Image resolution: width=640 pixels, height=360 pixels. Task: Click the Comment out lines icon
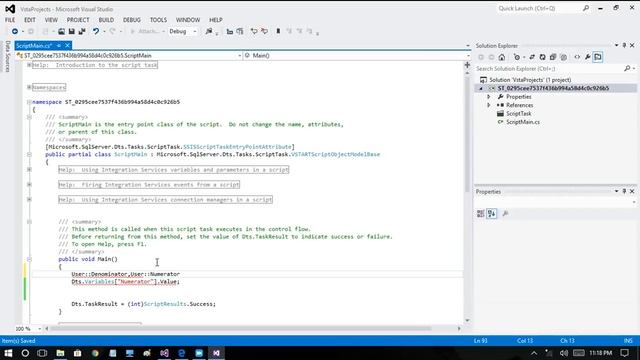click(x=254, y=31)
